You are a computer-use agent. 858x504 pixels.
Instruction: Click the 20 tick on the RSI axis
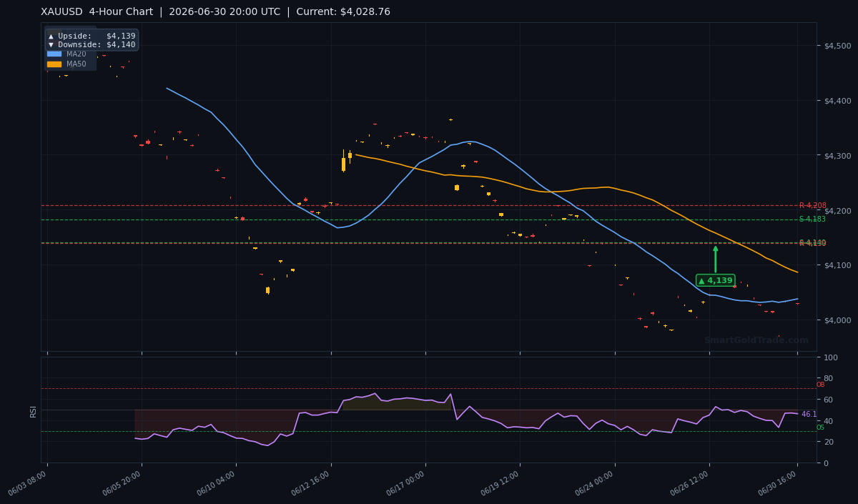(829, 442)
